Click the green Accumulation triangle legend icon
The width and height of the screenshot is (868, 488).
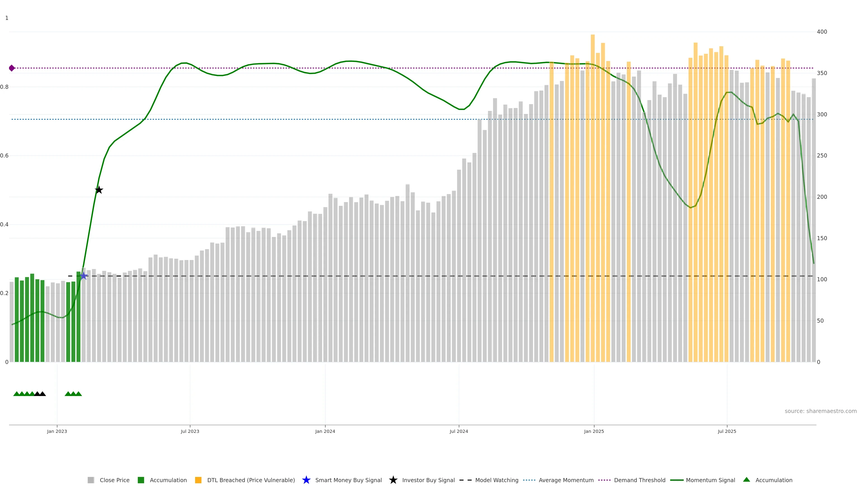[x=746, y=480]
